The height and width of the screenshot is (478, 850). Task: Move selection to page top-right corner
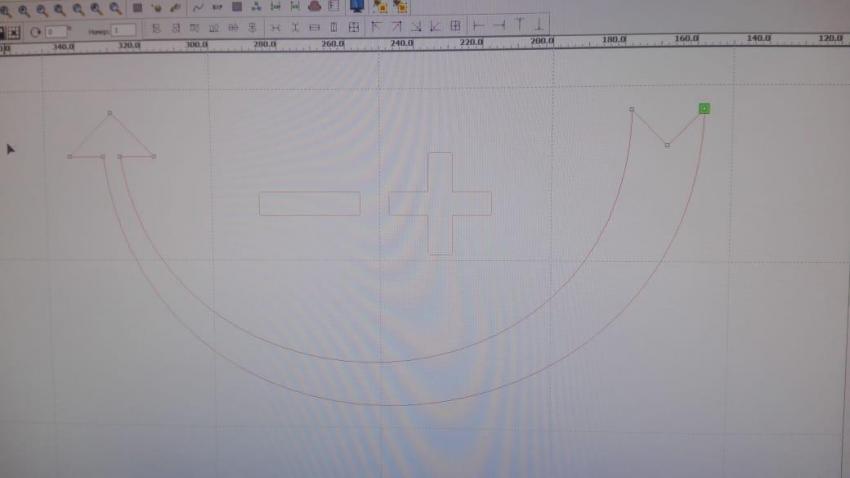[396, 26]
